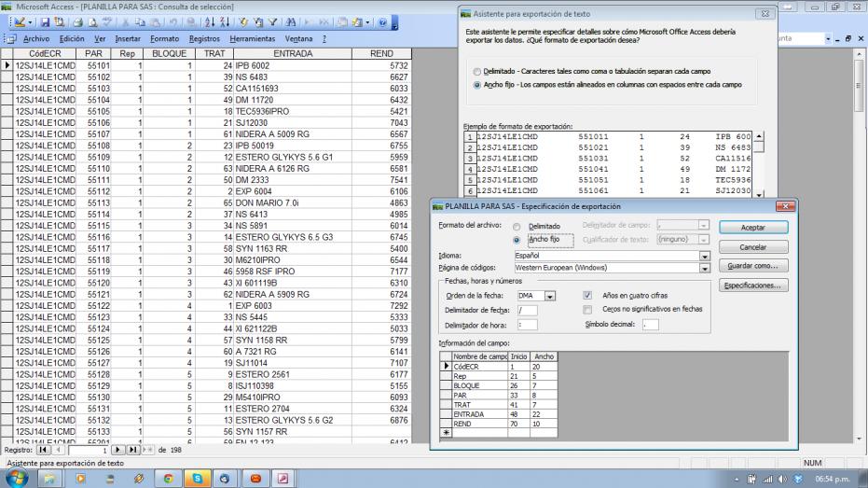
Task: Apply Filter by Selection toolbar icon
Action: [x=243, y=22]
